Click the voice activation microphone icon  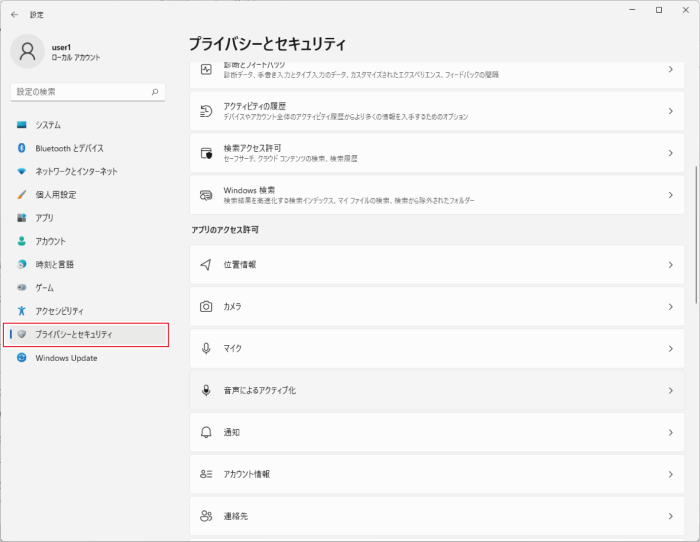click(x=206, y=391)
